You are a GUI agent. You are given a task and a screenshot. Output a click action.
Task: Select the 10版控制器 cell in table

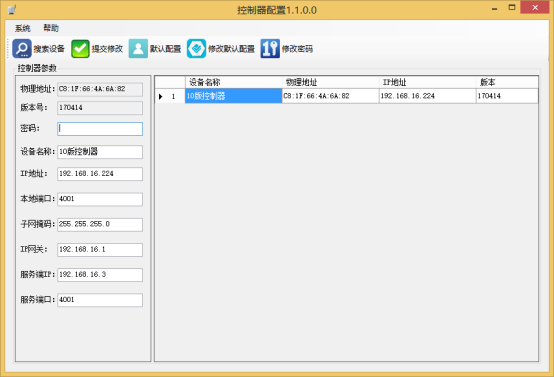click(x=234, y=96)
